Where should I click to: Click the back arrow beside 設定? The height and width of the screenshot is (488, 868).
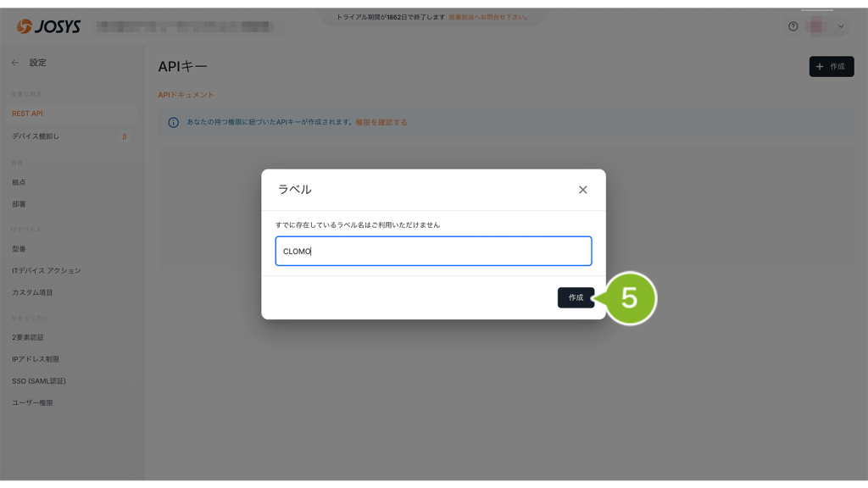pyautogui.click(x=15, y=63)
